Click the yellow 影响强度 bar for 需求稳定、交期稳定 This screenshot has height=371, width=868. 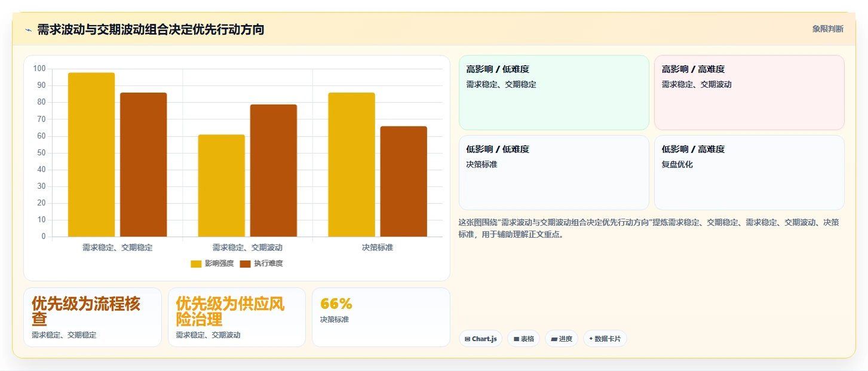pos(91,155)
